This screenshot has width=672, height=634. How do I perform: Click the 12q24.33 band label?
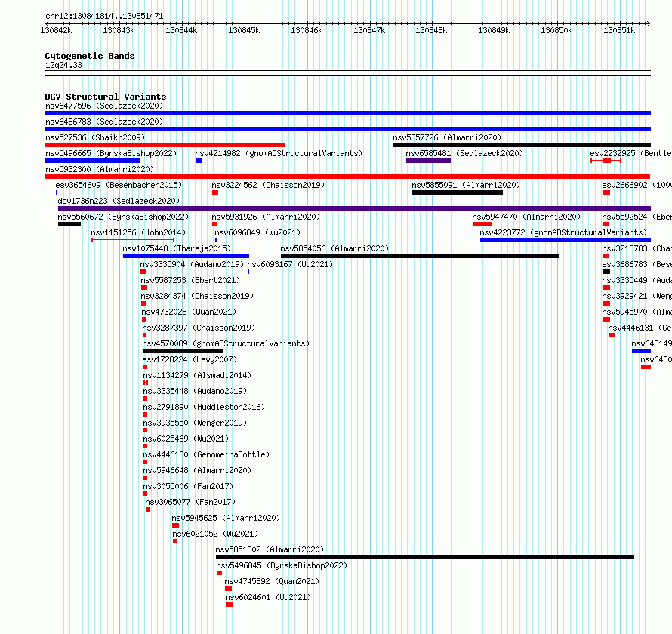pyautogui.click(x=63, y=65)
